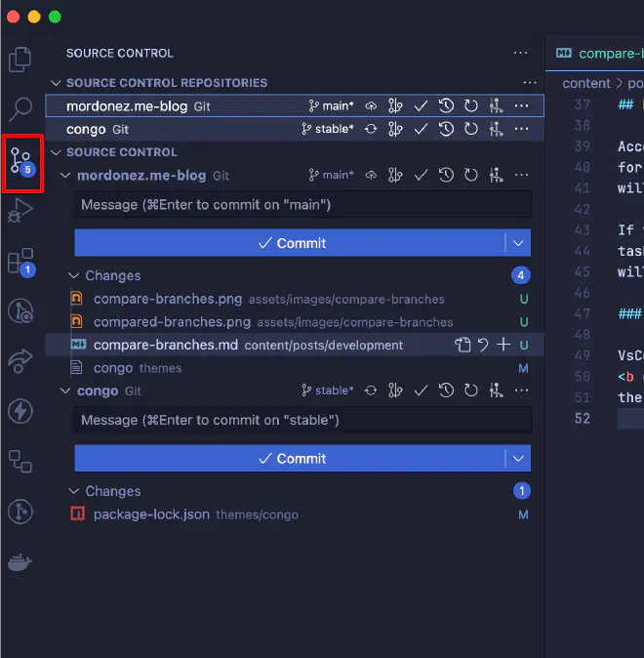Click refresh icon in top congo repository row
This screenshot has width=644, height=658.
471,129
